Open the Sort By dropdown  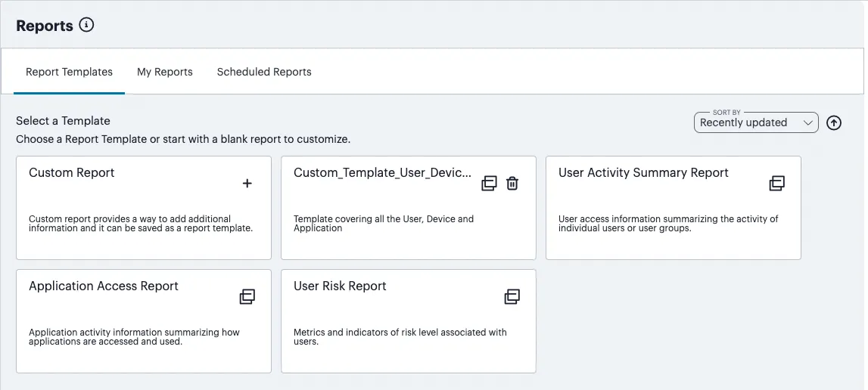click(756, 122)
